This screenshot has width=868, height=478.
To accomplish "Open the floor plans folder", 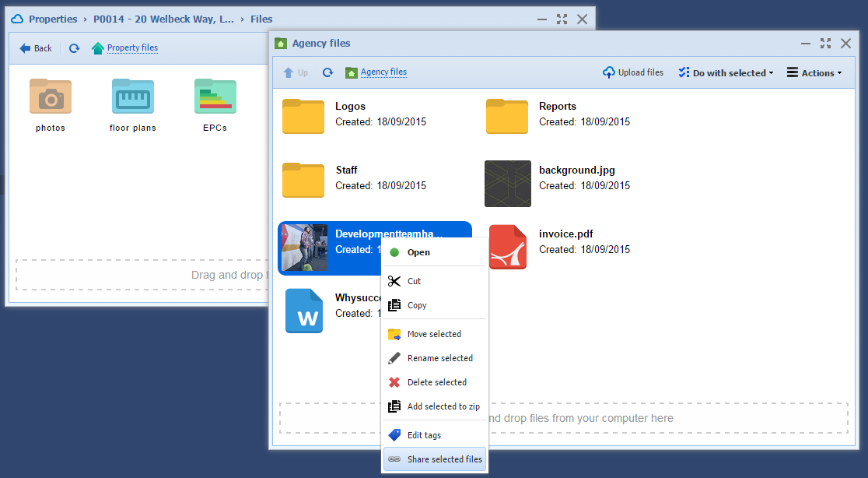I will 132,97.
